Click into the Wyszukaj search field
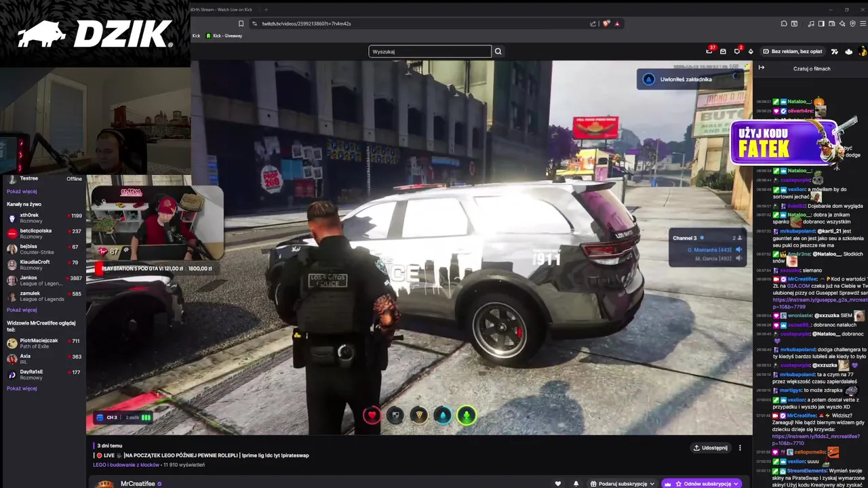 click(x=430, y=52)
